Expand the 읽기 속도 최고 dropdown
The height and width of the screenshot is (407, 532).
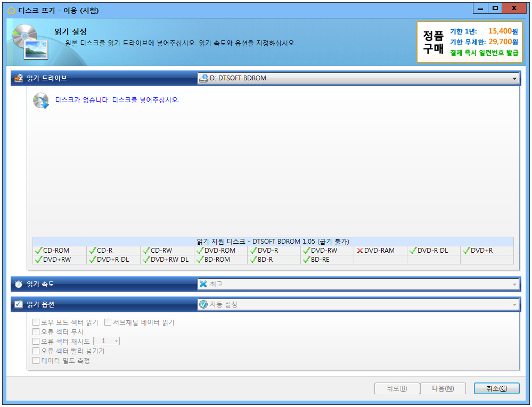coord(358,284)
